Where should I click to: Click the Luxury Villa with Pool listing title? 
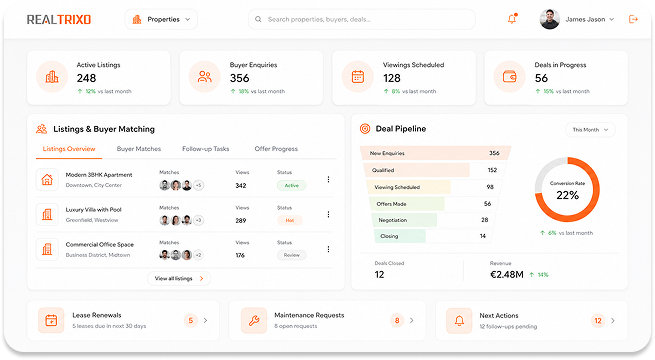click(x=94, y=210)
